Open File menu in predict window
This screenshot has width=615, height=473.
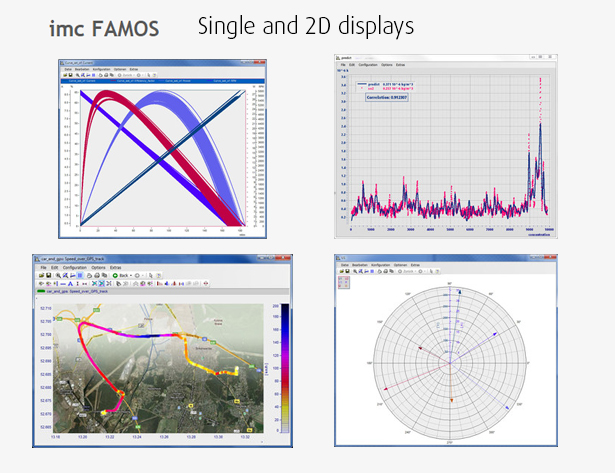pos(343,65)
